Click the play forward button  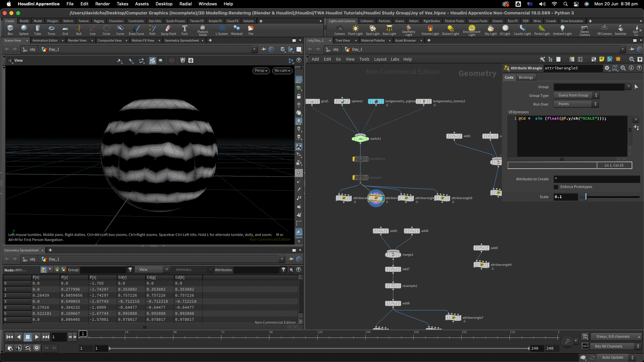(x=37, y=337)
